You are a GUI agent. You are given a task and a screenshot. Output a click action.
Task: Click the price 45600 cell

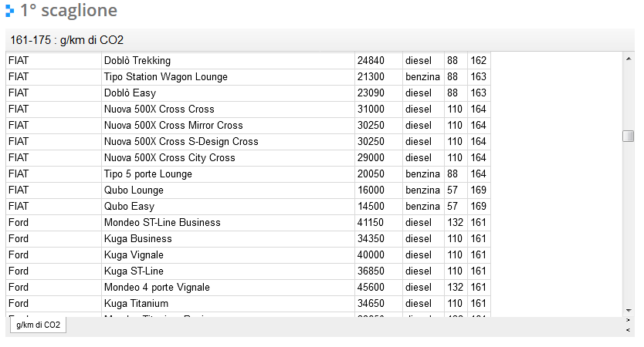378,288
